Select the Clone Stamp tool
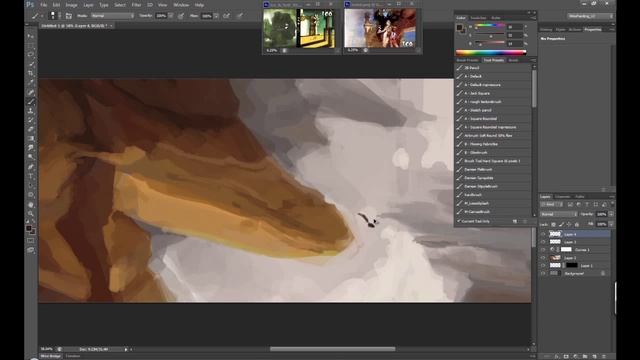Viewport: 640px width, 360px height. coord(31,111)
